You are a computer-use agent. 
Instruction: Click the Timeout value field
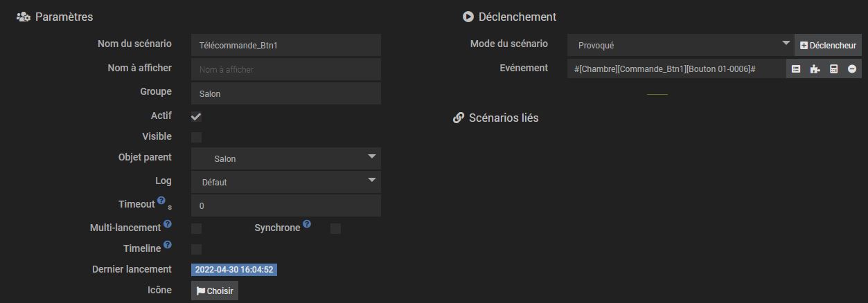point(286,205)
